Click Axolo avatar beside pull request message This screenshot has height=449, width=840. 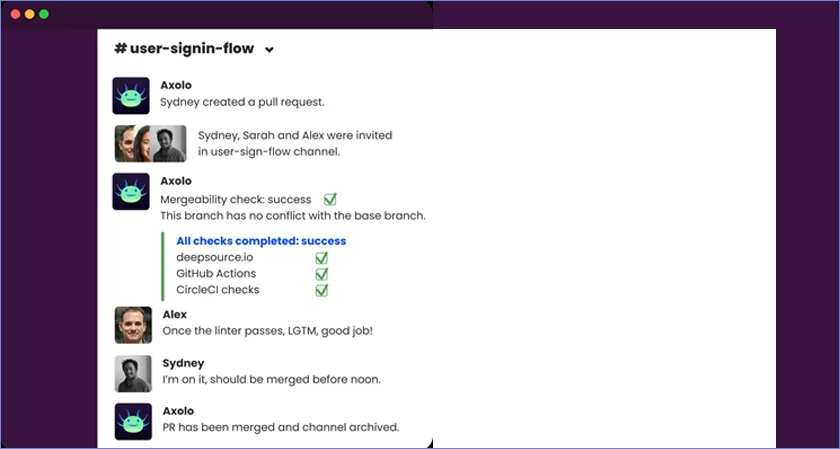pos(131,95)
